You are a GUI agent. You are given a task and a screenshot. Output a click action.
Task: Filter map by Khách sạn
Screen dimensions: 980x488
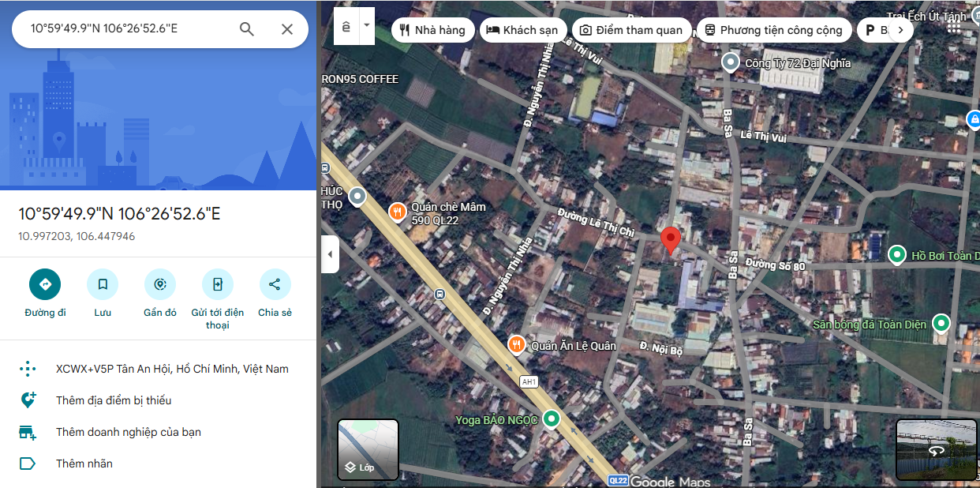[x=522, y=30]
